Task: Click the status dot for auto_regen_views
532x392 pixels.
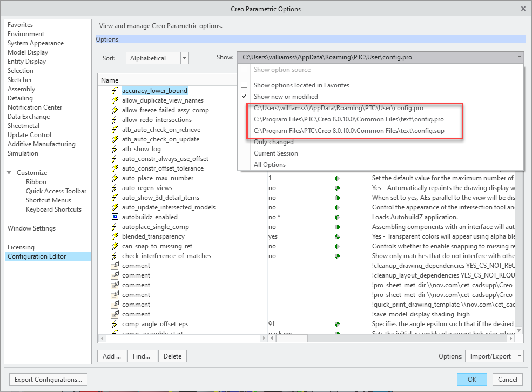Action: click(x=338, y=188)
